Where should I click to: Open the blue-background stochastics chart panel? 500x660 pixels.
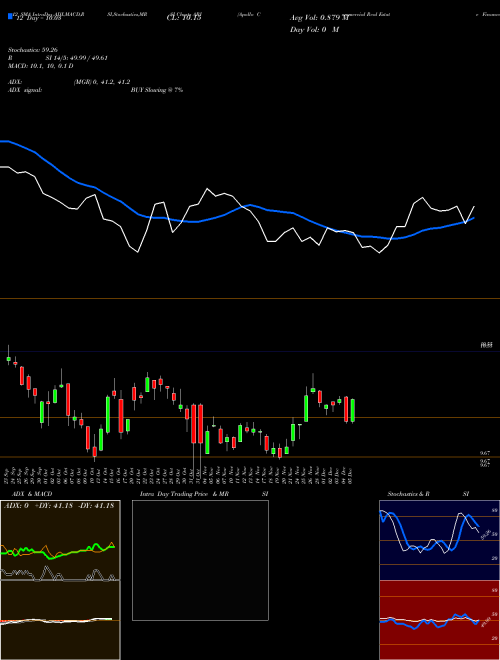point(439,540)
